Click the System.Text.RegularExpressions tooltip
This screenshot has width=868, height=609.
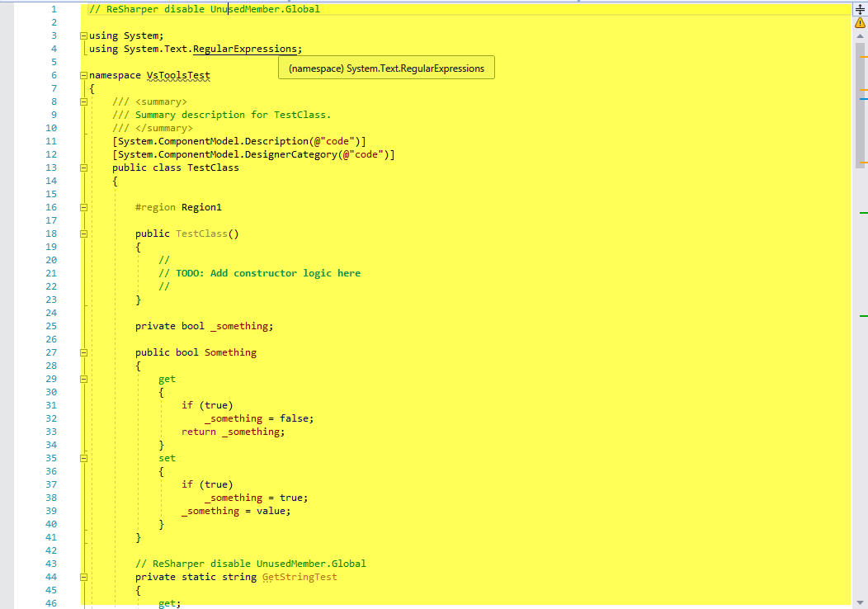point(386,68)
